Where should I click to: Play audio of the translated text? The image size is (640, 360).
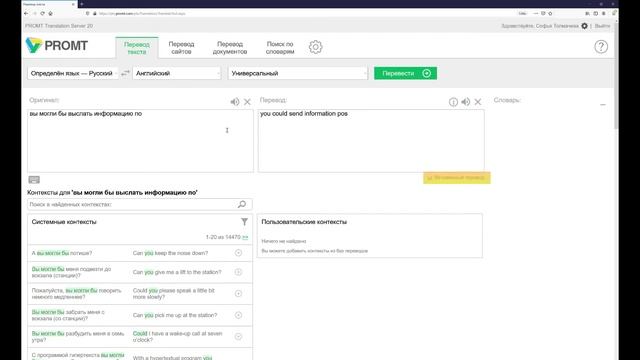(465, 102)
